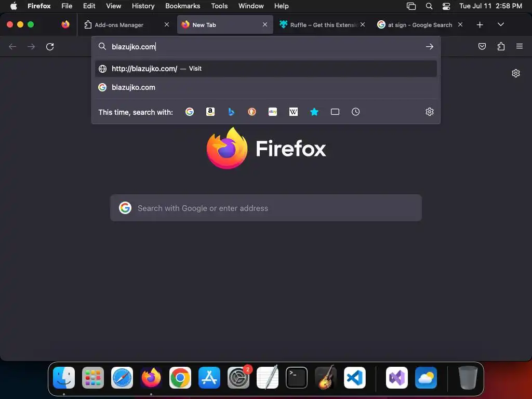Image resolution: width=532 pixels, height=399 pixels.
Task: Launch Visual Studio Code from the dock
Action: click(354, 378)
